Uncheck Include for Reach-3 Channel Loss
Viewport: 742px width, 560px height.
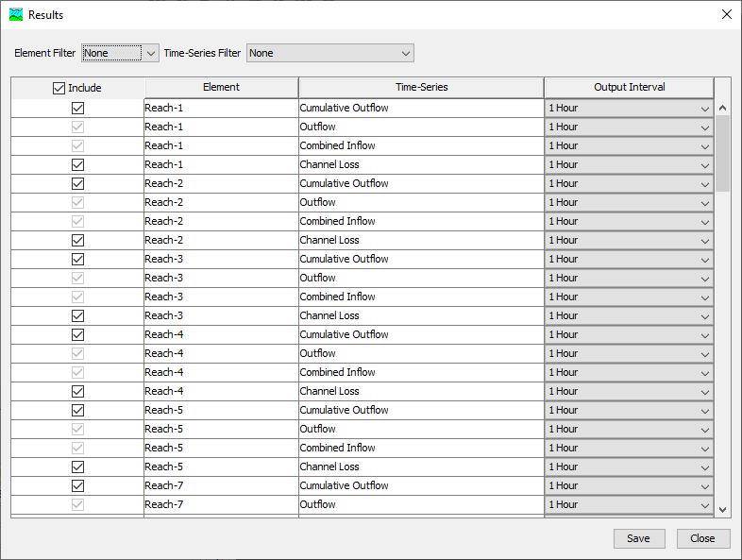[x=77, y=315]
